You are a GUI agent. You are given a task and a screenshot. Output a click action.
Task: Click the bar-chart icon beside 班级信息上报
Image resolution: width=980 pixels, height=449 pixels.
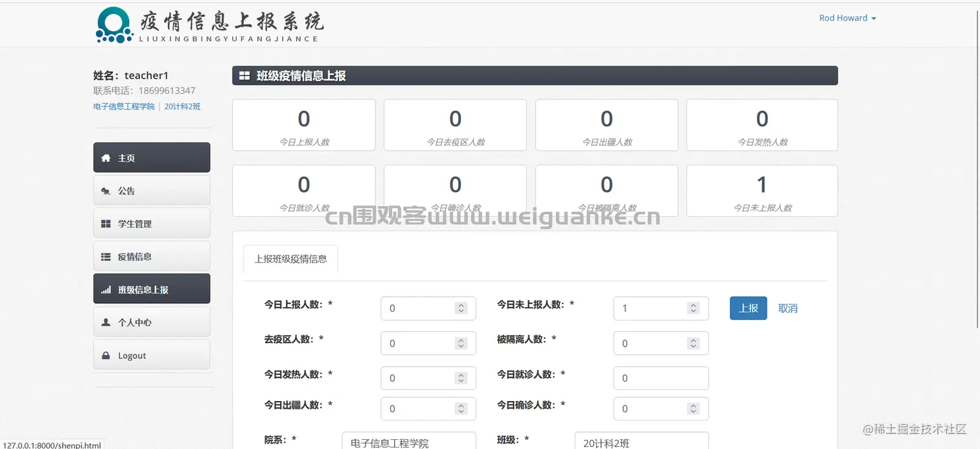(106, 290)
